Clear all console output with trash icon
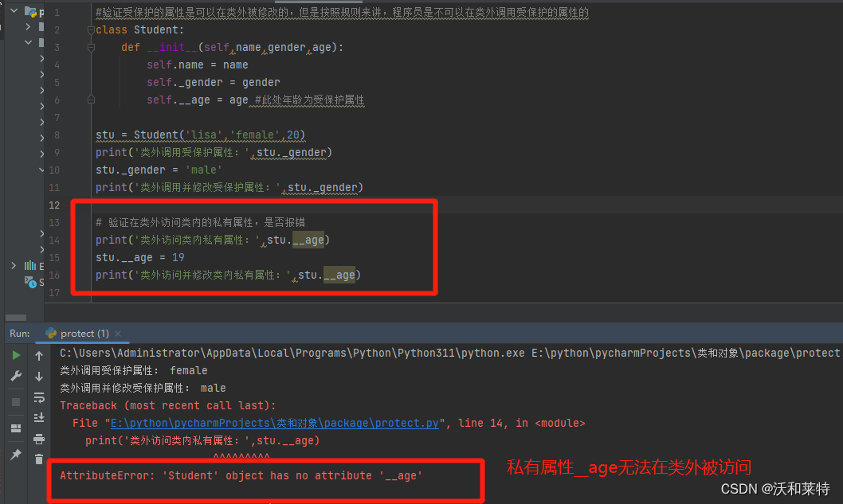This screenshot has height=504, width=843. point(39,459)
